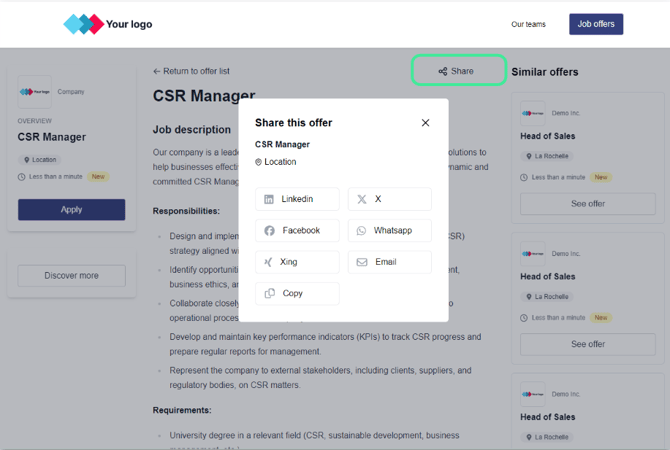
Task: Share the offer by Email
Action: 389,262
